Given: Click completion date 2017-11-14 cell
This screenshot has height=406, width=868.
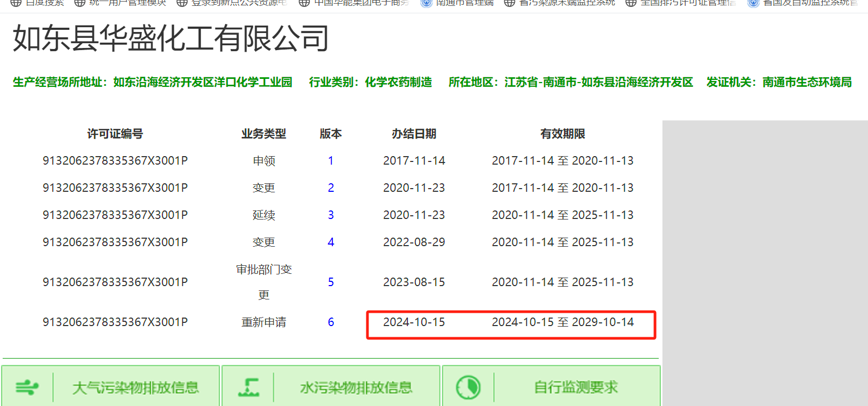Looking at the screenshot, I should coord(414,161).
